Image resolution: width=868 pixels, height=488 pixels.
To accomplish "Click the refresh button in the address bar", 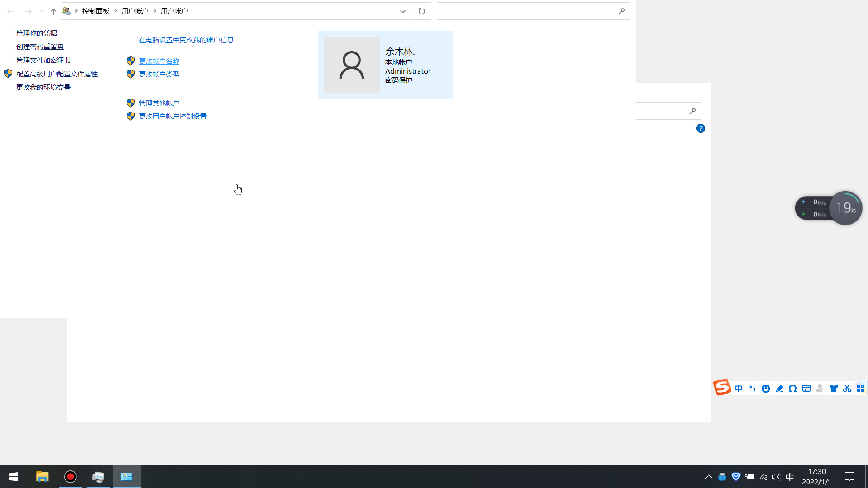I will pyautogui.click(x=421, y=11).
